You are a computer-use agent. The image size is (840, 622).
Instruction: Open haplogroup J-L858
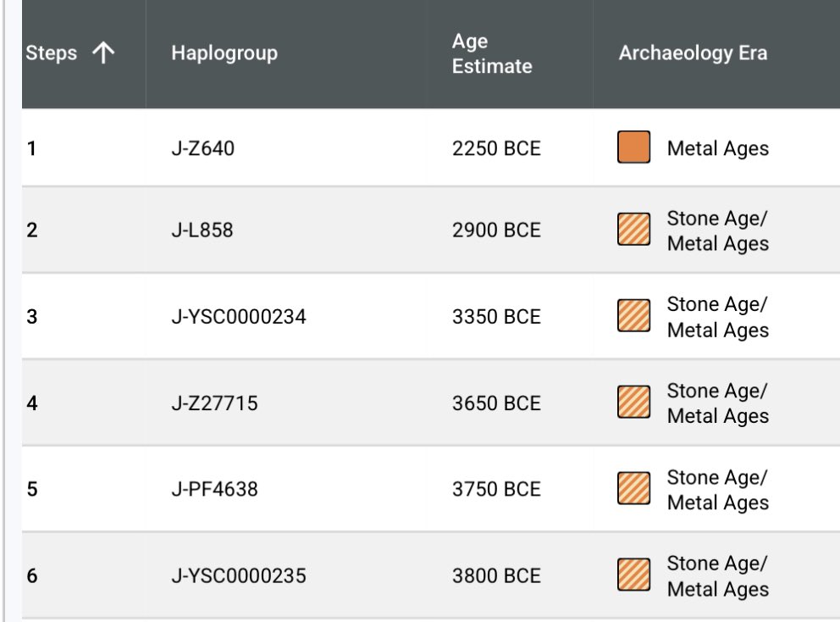(202, 230)
